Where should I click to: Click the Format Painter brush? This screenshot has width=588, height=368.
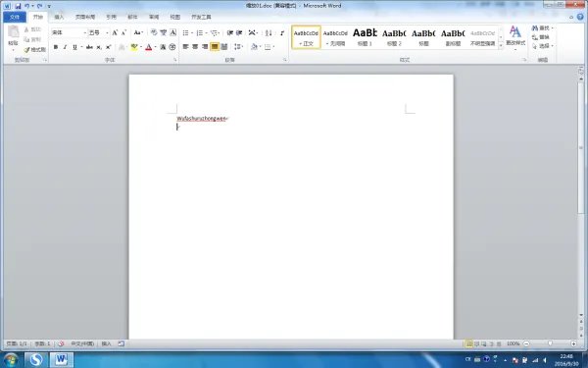click(x=34, y=50)
